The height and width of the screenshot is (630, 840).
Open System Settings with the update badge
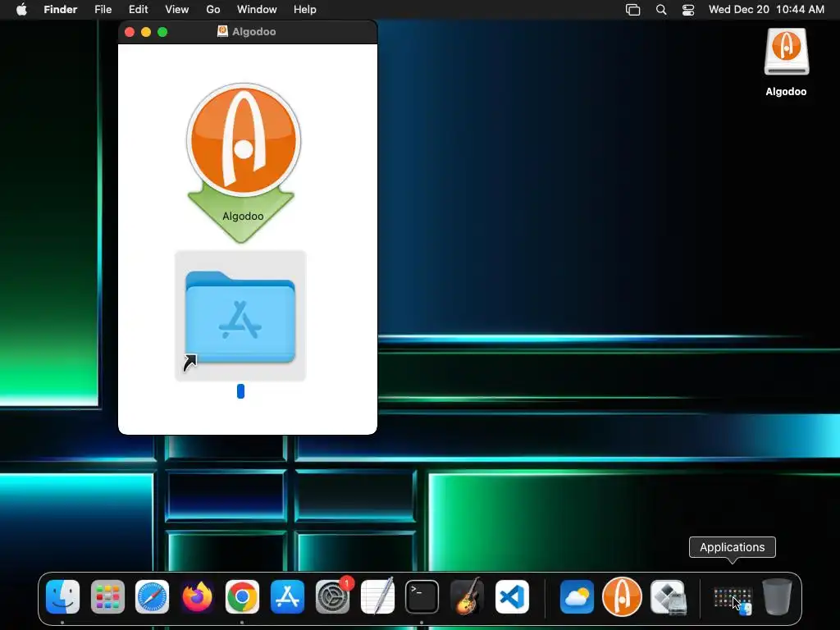pyautogui.click(x=333, y=597)
